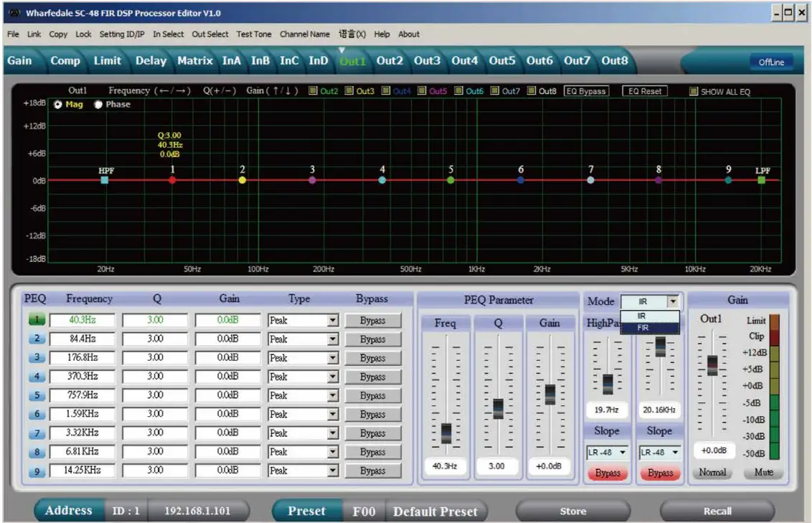Select the HPF node on EQ curve
The height and width of the screenshot is (523, 812).
[105, 180]
